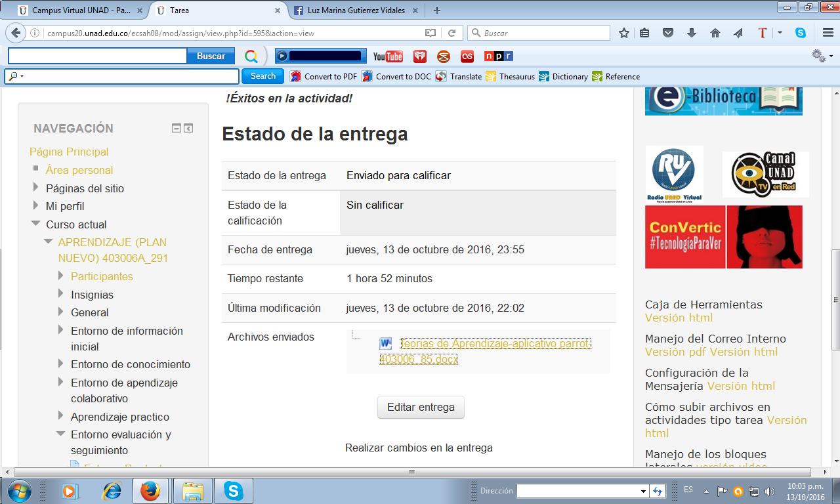Dock the Navegación block to side

188,129
